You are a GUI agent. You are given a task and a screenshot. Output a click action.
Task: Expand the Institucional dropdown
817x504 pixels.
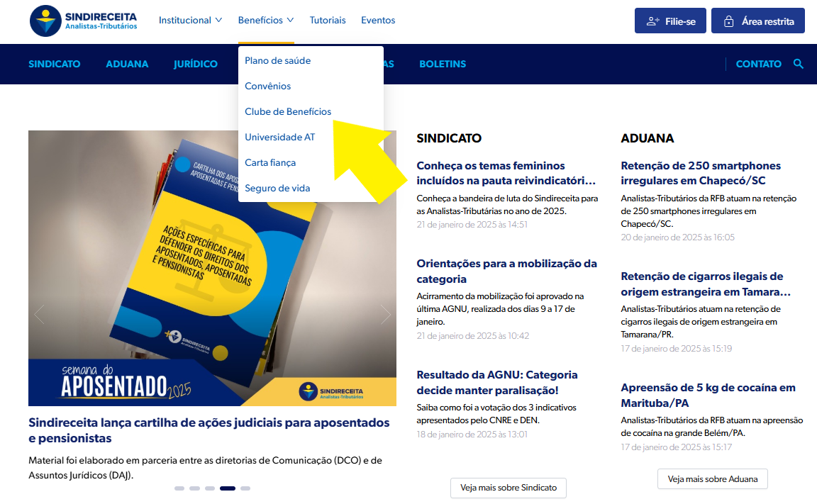[x=190, y=21]
